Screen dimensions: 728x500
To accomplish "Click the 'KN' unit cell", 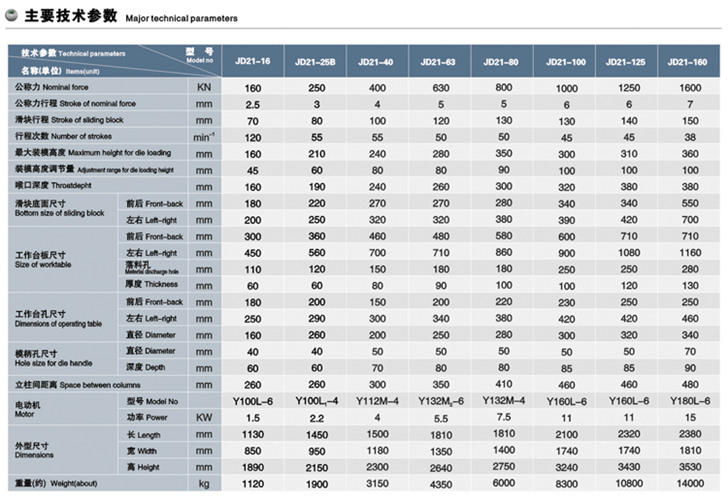I will [204, 87].
